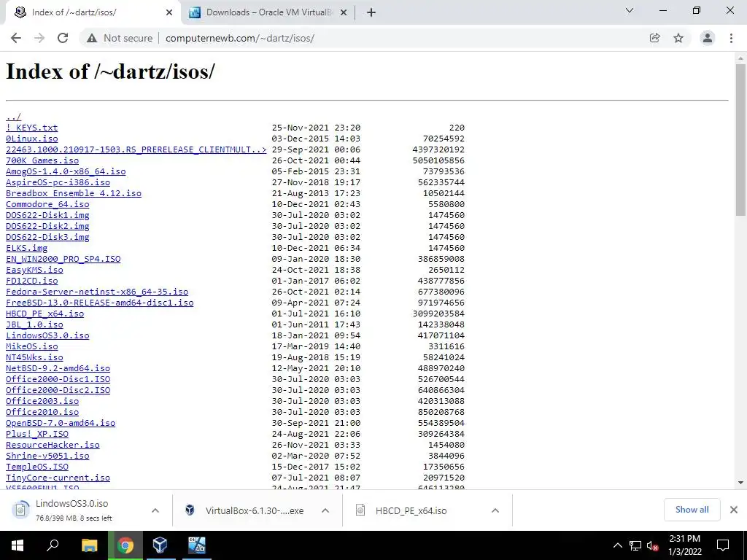Click Breadbox_Ensemble_4.12.iso link

pyautogui.click(x=74, y=193)
